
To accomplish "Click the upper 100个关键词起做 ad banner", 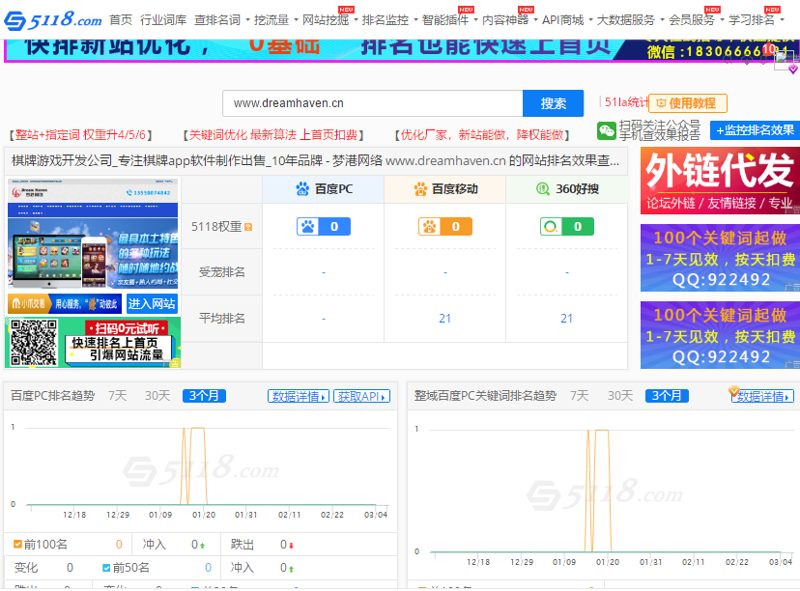I will (x=720, y=258).
